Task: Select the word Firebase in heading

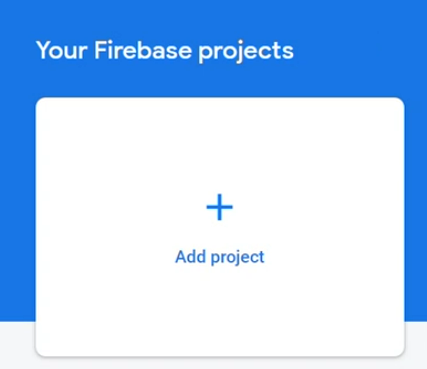Action: [x=143, y=50]
